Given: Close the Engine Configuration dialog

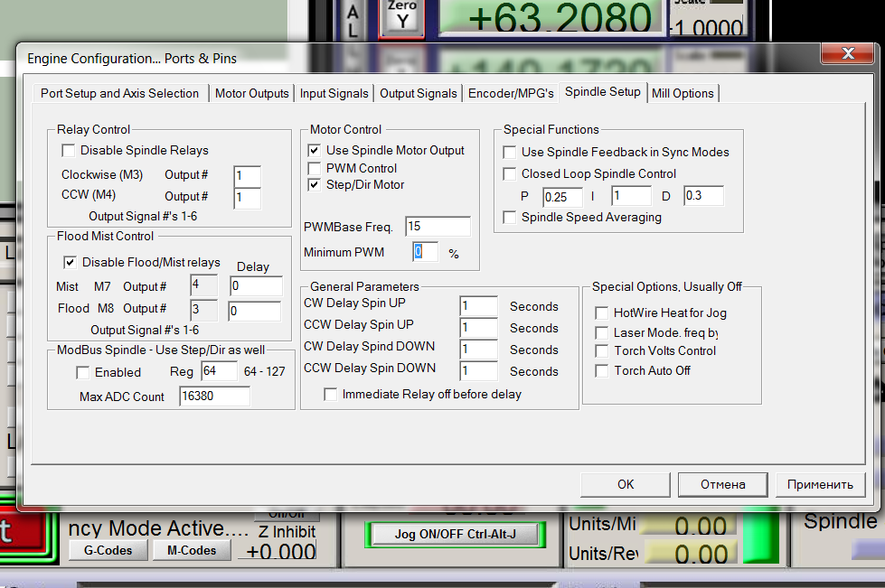Looking at the screenshot, I should pyautogui.click(x=848, y=53).
